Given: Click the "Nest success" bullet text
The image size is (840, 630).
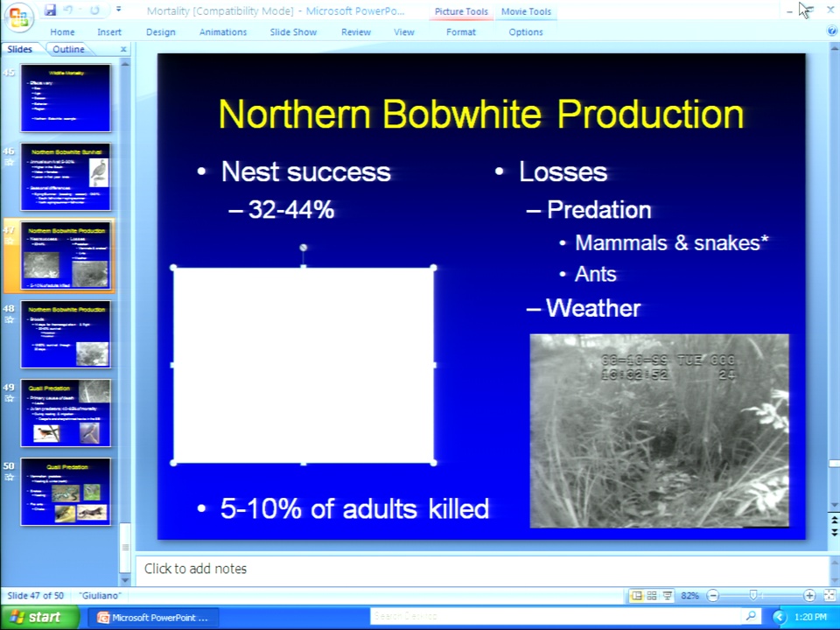Looking at the screenshot, I should coord(306,172).
